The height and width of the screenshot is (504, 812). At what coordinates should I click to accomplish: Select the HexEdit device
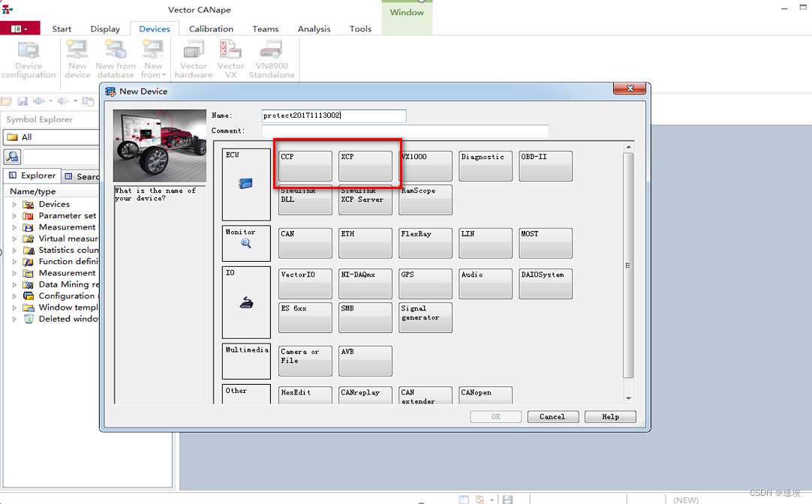pos(305,394)
